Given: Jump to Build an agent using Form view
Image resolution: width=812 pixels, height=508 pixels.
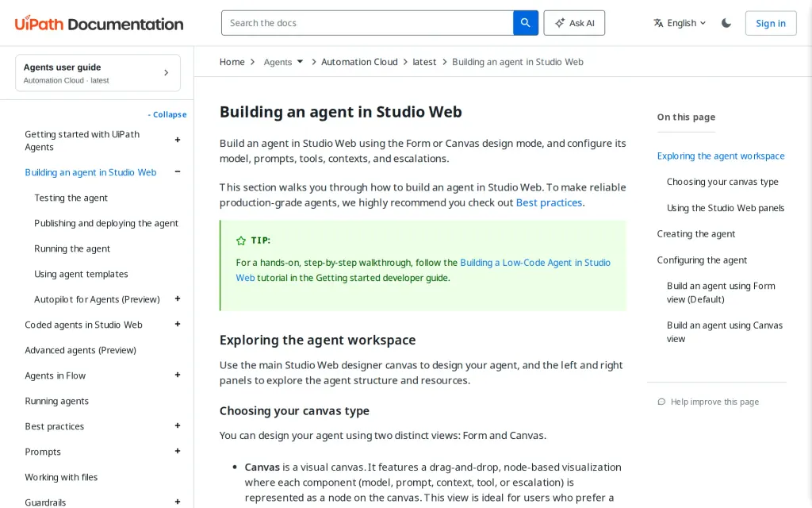Looking at the screenshot, I should point(721,292).
